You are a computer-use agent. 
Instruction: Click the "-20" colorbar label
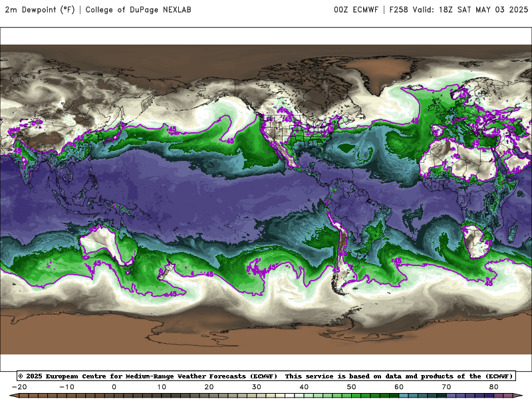[x=19, y=387]
